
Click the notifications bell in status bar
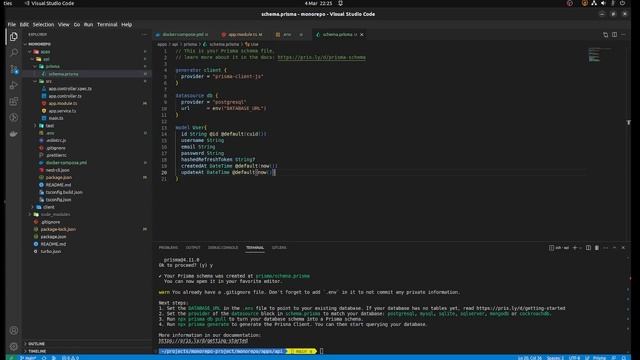[x=624, y=358]
